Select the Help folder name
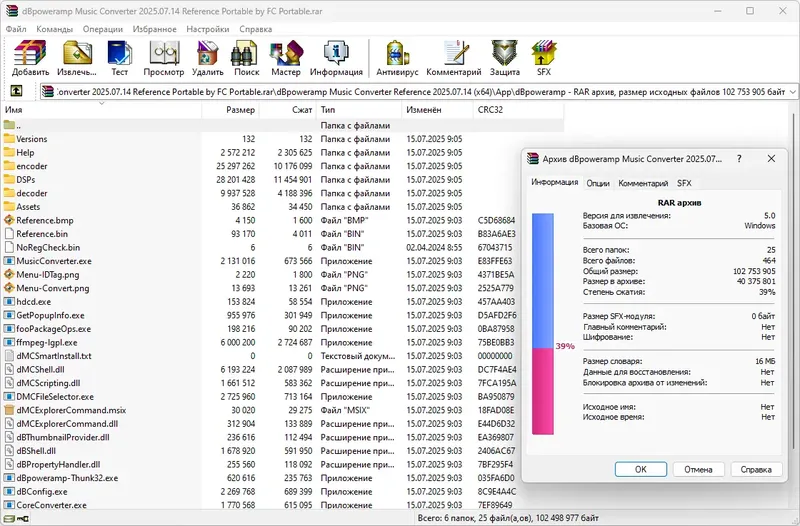800x526 pixels. (x=25, y=153)
